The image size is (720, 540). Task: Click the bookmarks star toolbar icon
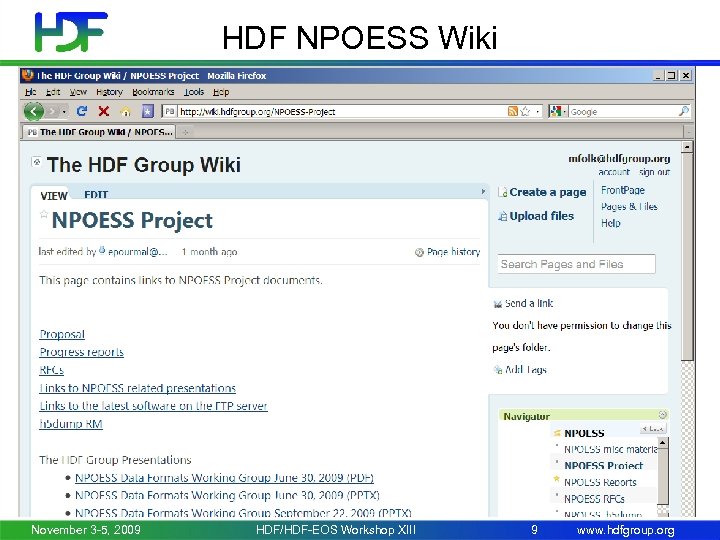pos(147,112)
